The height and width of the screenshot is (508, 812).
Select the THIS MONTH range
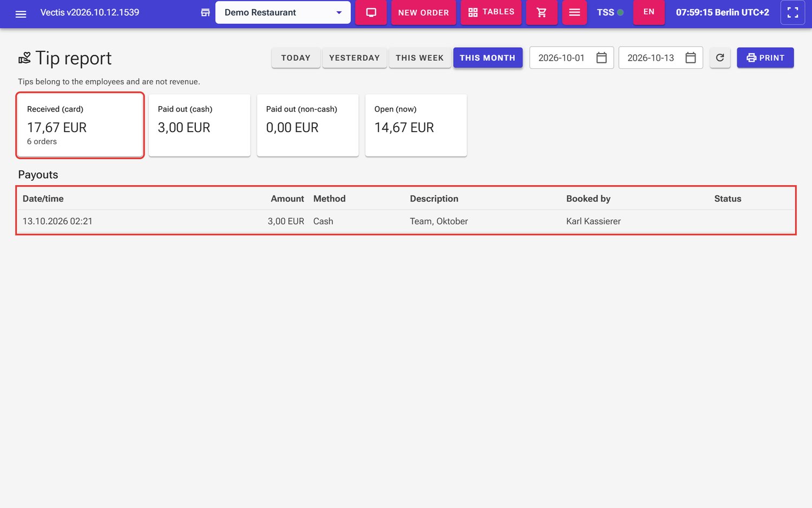[487, 57]
